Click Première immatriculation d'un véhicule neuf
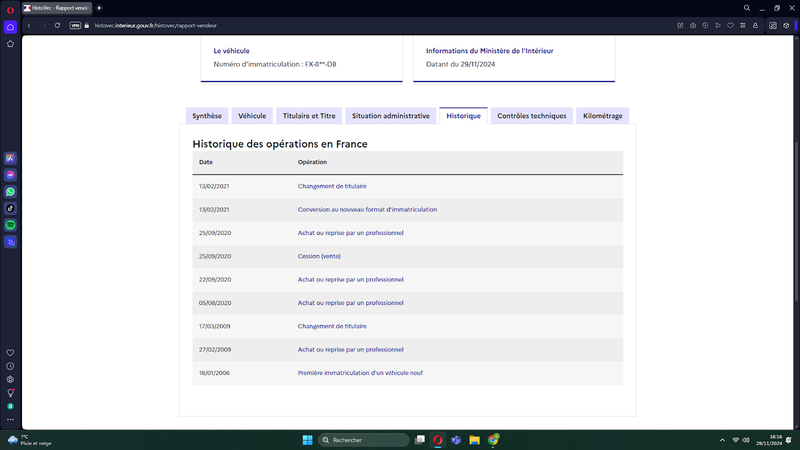The width and height of the screenshot is (800, 450). pyautogui.click(x=360, y=373)
